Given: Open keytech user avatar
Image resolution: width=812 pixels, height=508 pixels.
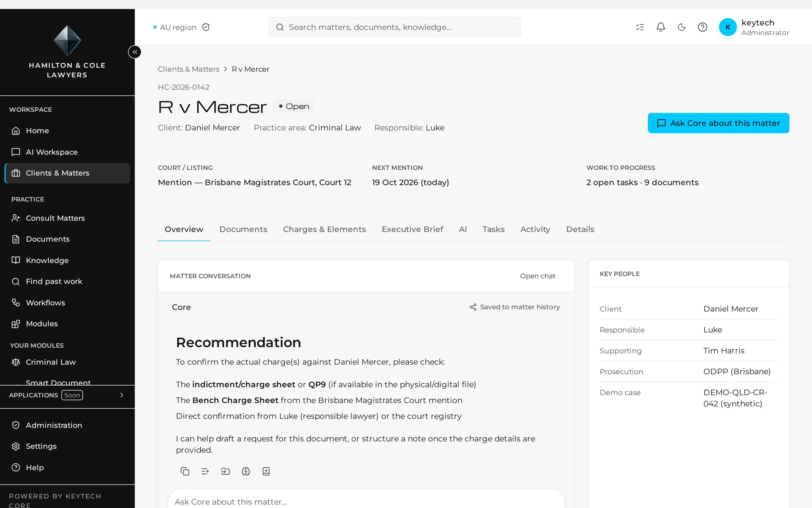Looking at the screenshot, I should (728, 27).
